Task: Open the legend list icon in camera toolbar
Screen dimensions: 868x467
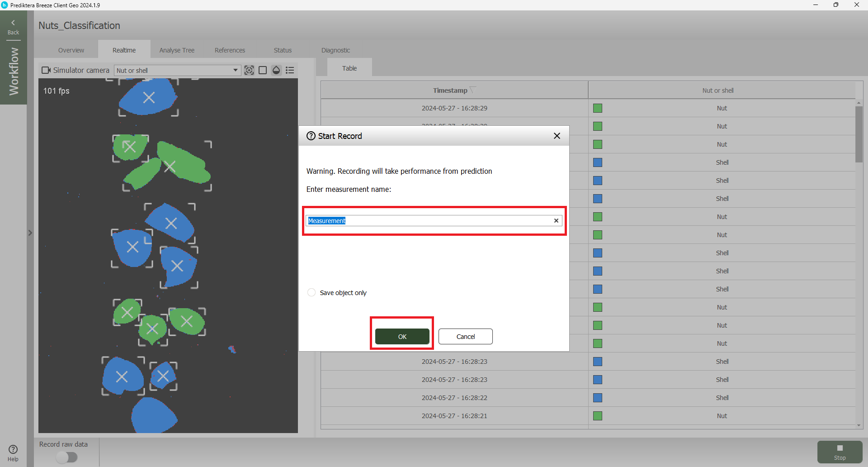Action: (x=290, y=70)
